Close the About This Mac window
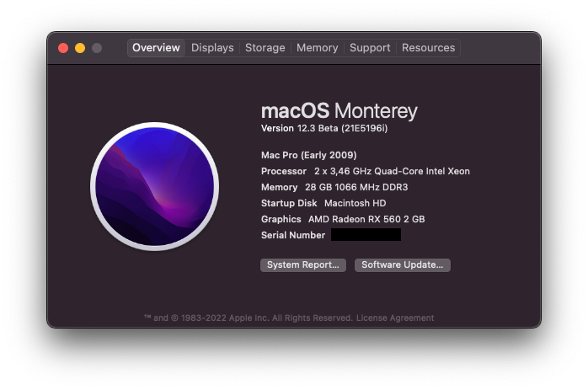Screen dimensions: 588x390 point(63,48)
